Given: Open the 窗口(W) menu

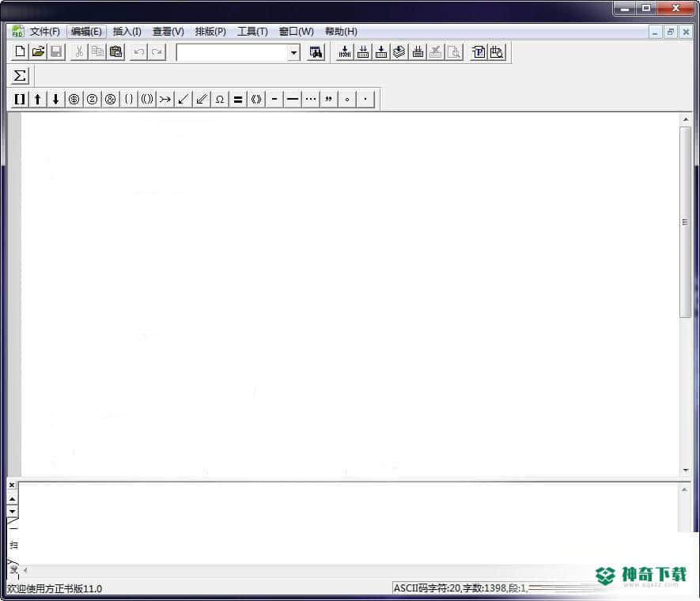Looking at the screenshot, I should [297, 32].
